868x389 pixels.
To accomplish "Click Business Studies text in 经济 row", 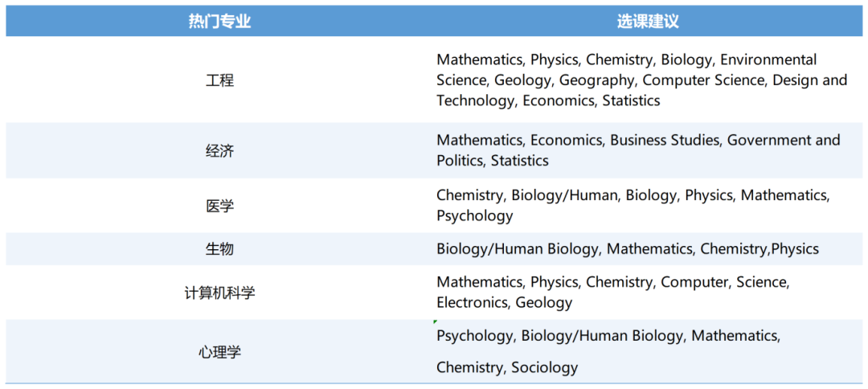I will [665, 140].
